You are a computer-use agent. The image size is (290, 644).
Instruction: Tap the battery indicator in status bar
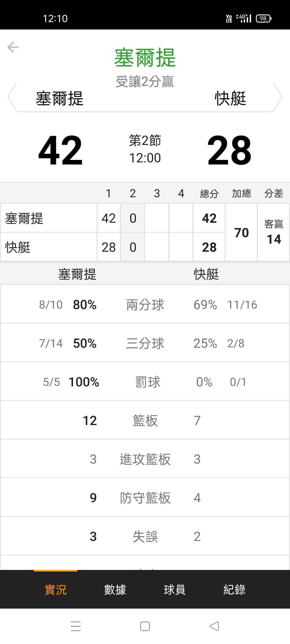(263, 19)
